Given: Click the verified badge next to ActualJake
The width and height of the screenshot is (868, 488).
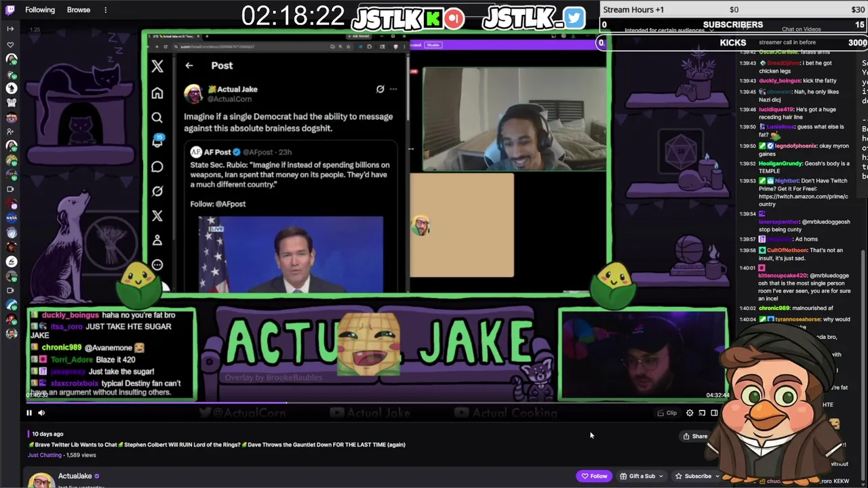Looking at the screenshot, I should point(97,476).
